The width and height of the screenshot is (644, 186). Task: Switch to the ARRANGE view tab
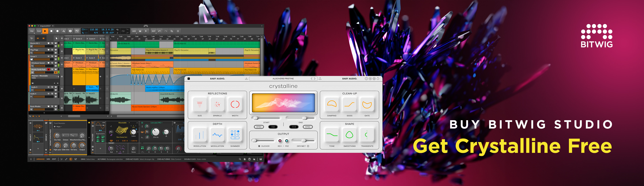coord(41,159)
